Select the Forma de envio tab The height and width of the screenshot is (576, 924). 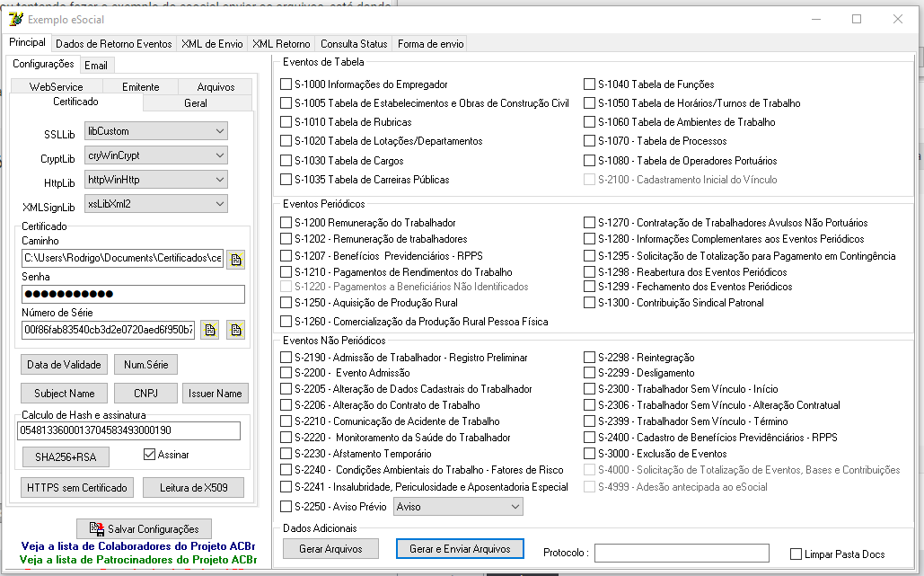(x=431, y=44)
